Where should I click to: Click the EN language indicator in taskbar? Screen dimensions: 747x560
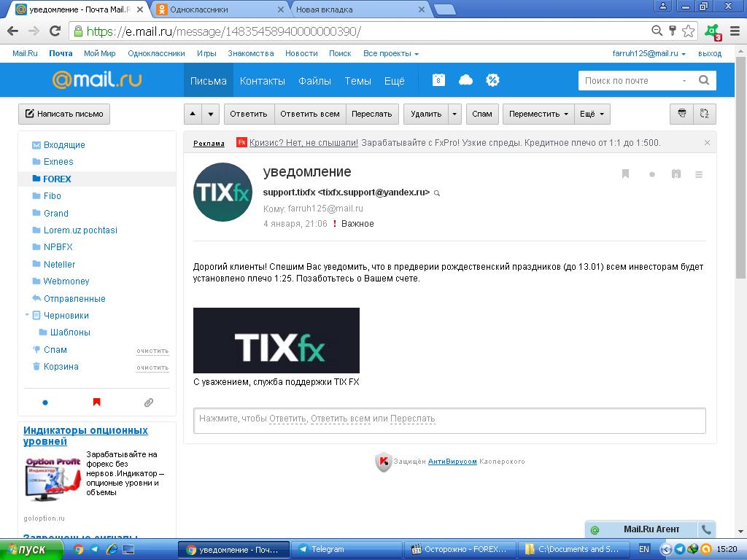(x=643, y=549)
